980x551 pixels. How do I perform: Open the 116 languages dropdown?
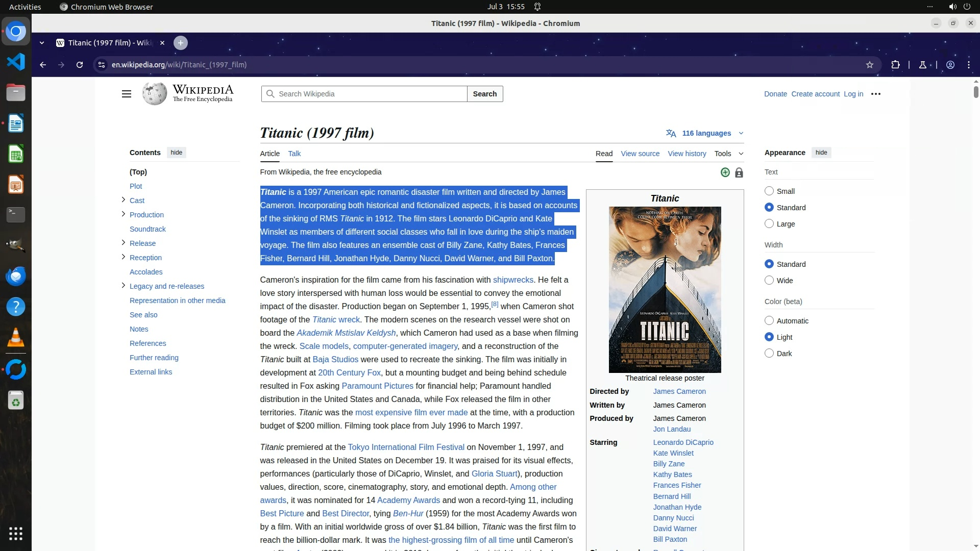(706, 133)
